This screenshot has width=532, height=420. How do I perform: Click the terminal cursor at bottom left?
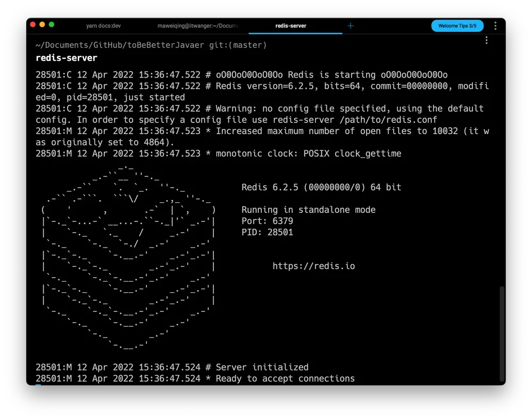tap(38, 385)
